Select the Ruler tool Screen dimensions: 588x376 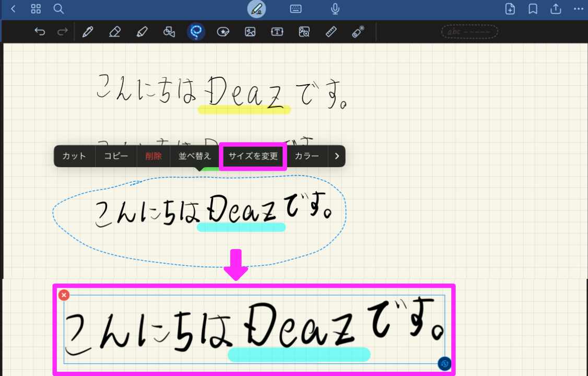tap(331, 31)
